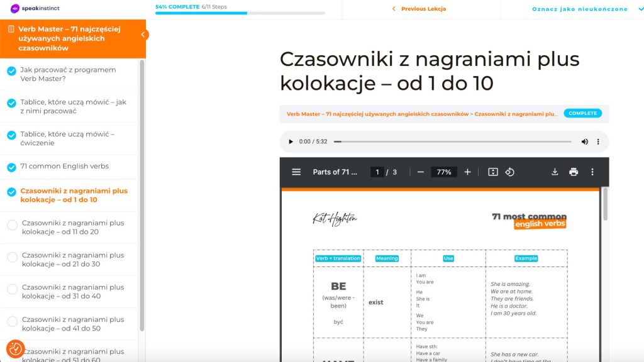
Task: Click the audio time display 0:00 / 5:32
Action: point(313,141)
